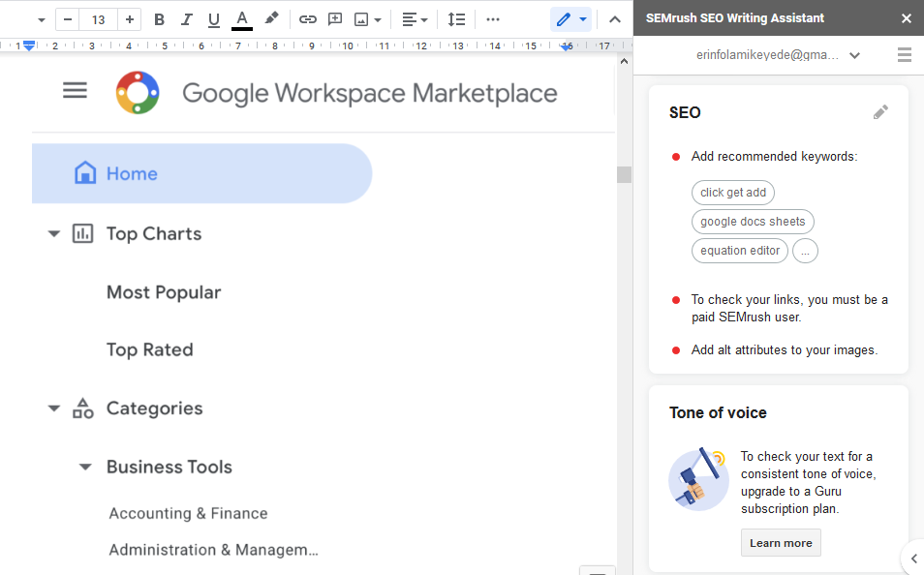Expand the account email dropdown
Image resolution: width=924 pixels, height=575 pixels.
(854, 55)
